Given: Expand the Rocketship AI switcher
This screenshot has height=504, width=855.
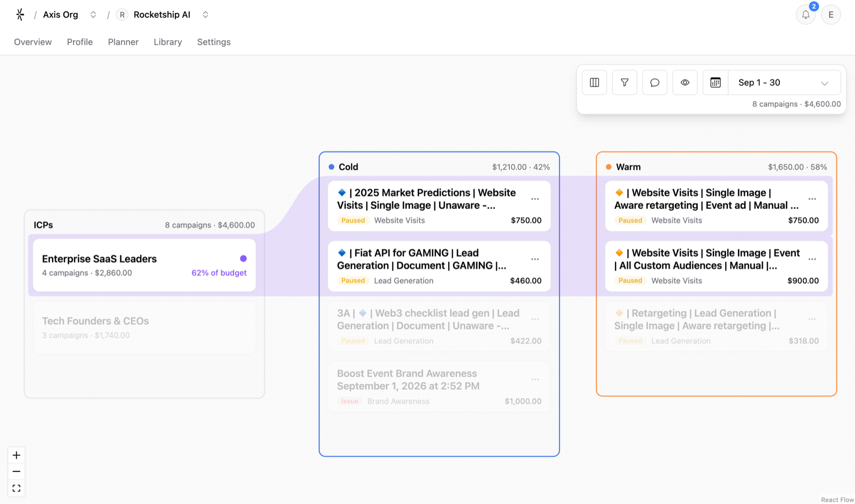Looking at the screenshot, I should tap(205, 15).
